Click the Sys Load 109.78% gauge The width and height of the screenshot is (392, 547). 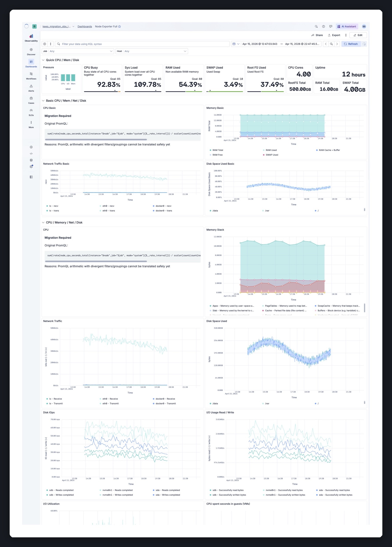point(143,79)
